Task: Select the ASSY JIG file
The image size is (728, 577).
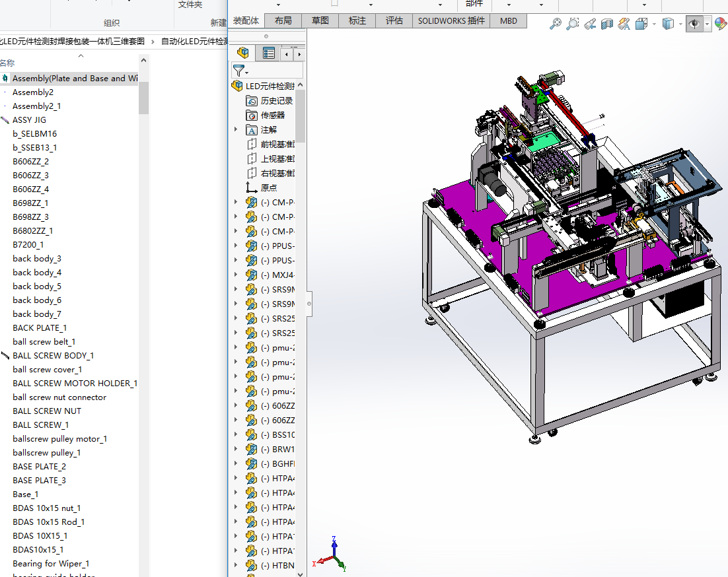Action: coord(29,120)
